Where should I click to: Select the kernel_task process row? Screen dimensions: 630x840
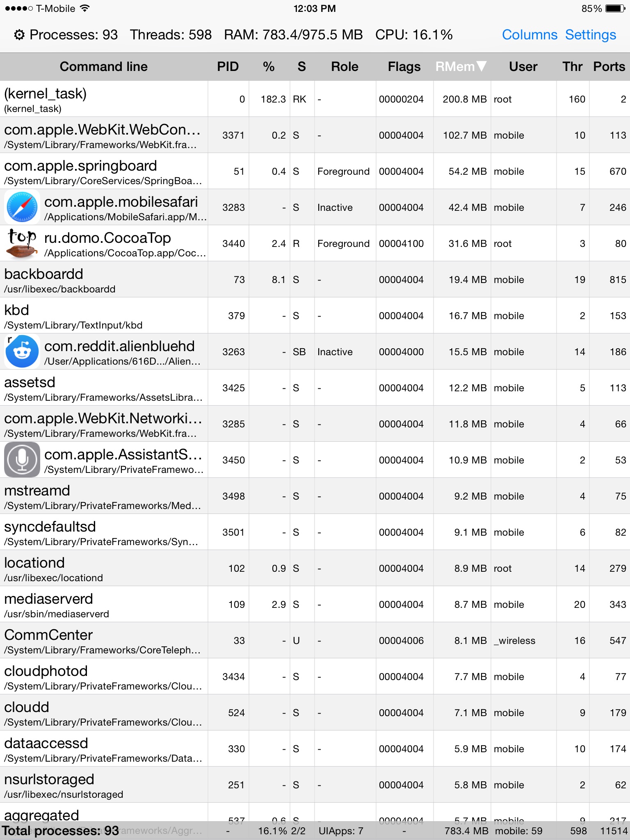coord(104,99)
